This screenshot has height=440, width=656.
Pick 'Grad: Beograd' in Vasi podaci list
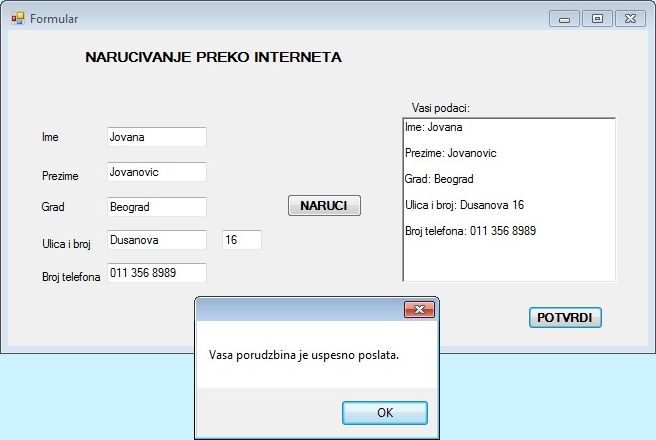[439, 179]
